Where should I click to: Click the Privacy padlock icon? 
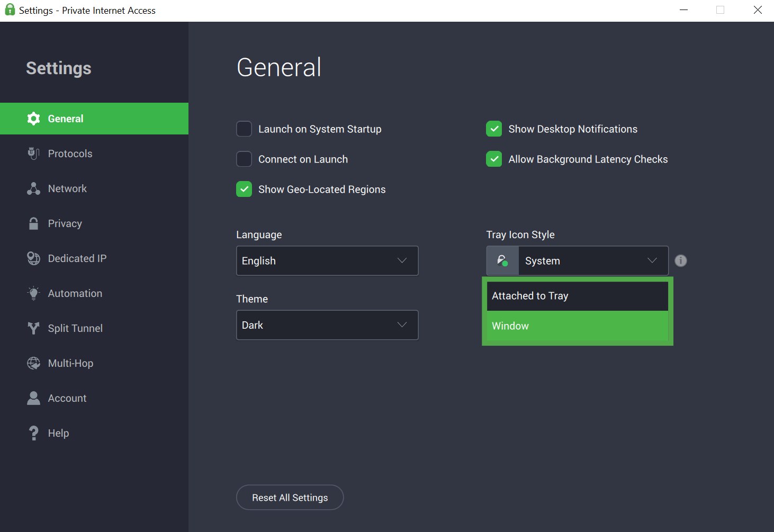[x=33, y=223]
